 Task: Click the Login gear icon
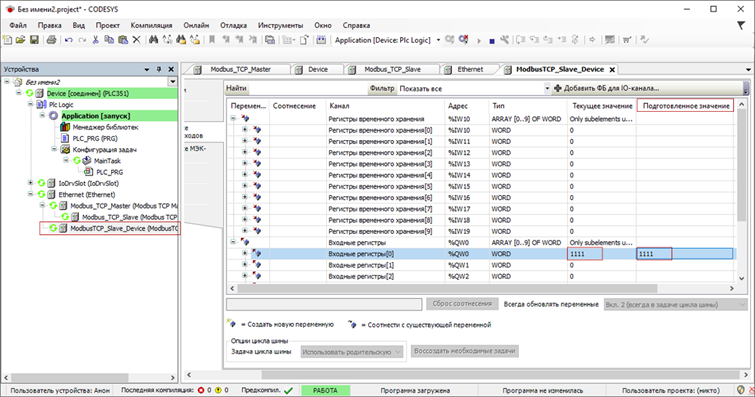click(x=449, y=40)
